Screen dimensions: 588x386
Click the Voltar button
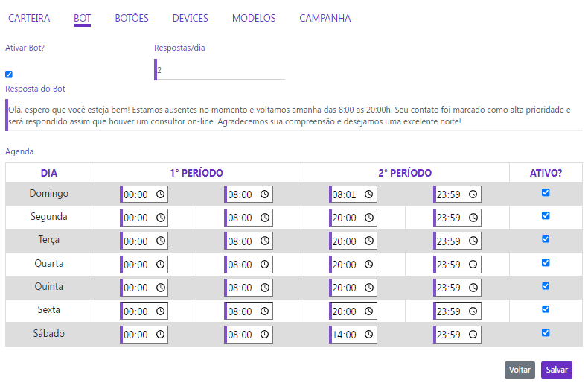point(520,370)
